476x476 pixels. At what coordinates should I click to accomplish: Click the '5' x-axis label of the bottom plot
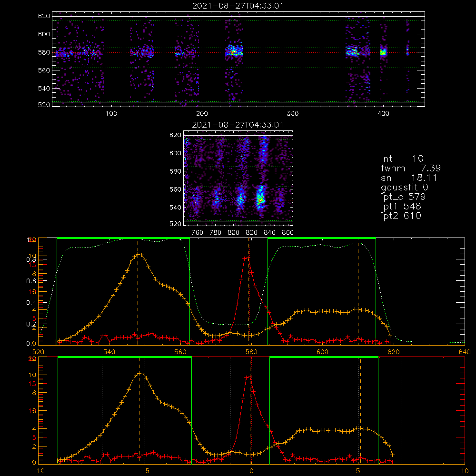pyautogui.click(x=358, y=471)
